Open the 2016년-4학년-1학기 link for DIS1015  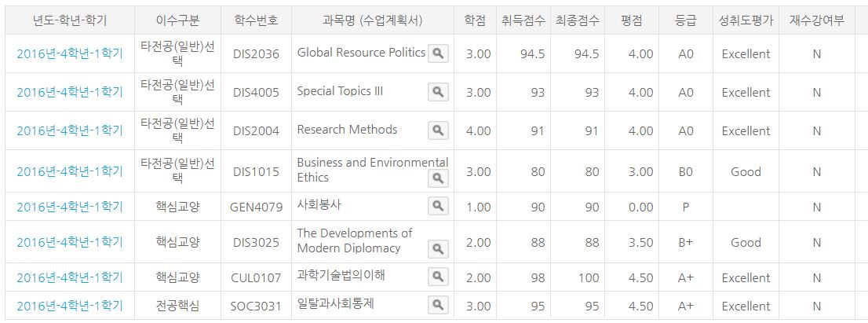[x=70, y=172]
